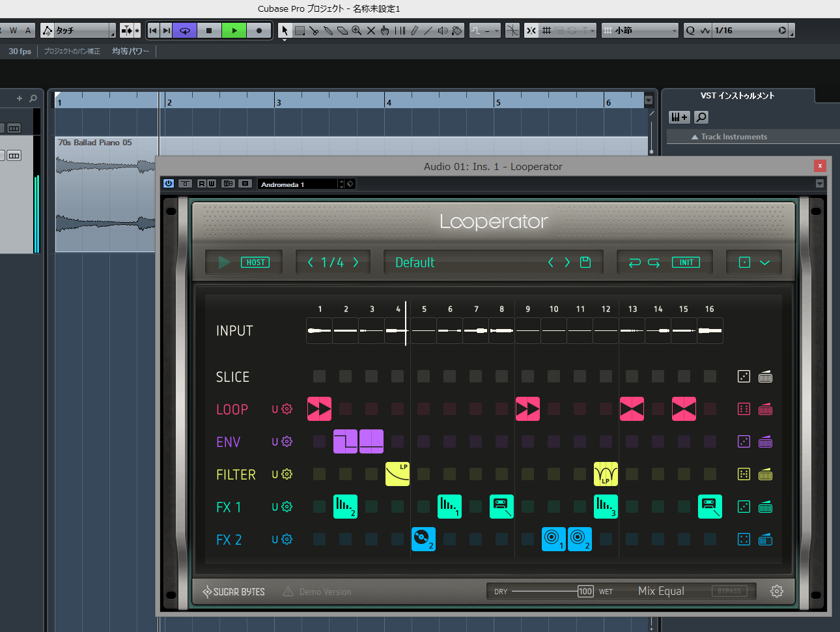Step to previous step length left of 1/4
The width and height of the screenshot is (840, 632).
311,262
